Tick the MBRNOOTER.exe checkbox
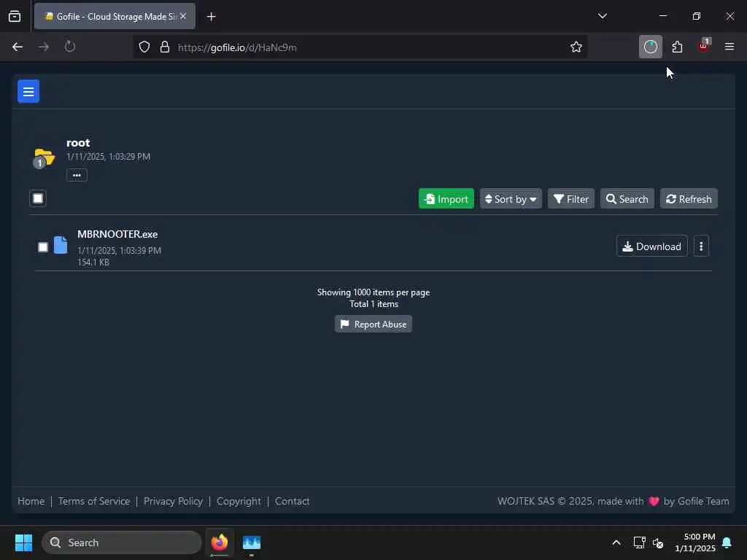This screenshot has width=747, height=560. click(x=43, y=247)
